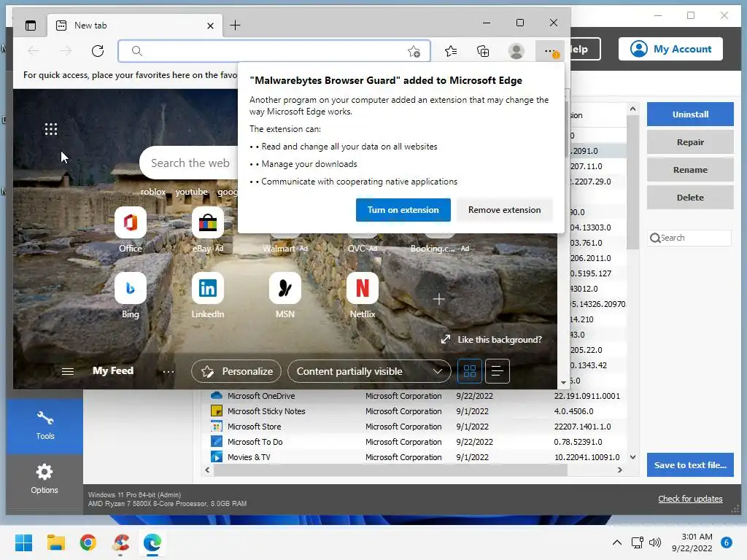747x560 pixels.
Task: Click the Check for updates link
Action: (690, 499)
